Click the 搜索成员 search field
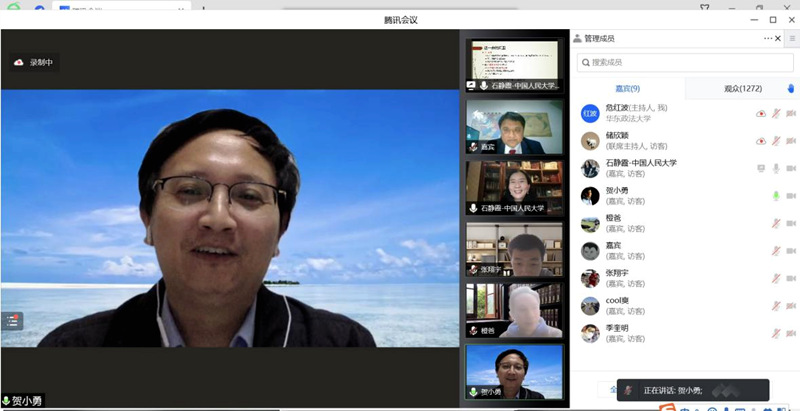This screenshot has height=411, width=800. (x=685, y=62)
